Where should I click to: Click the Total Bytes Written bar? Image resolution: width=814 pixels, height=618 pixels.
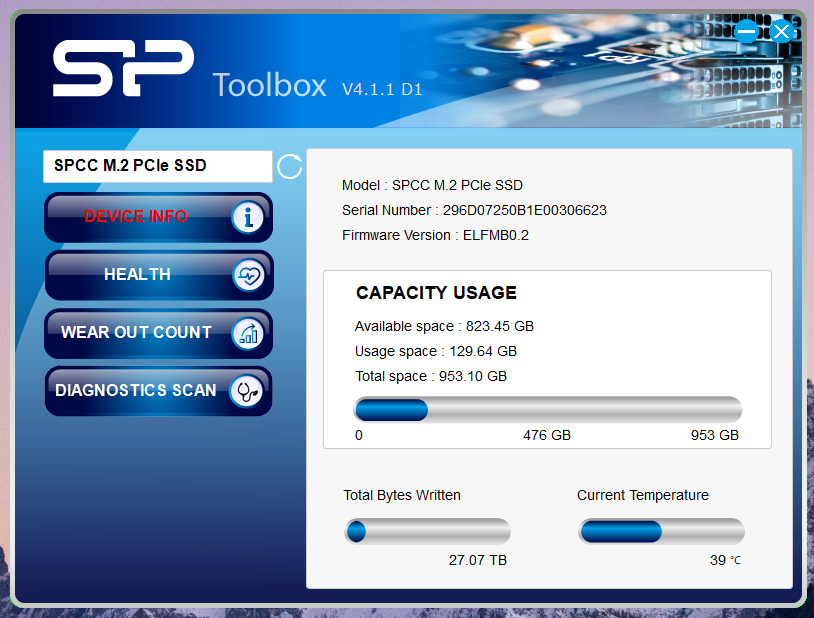coord(427,531)
